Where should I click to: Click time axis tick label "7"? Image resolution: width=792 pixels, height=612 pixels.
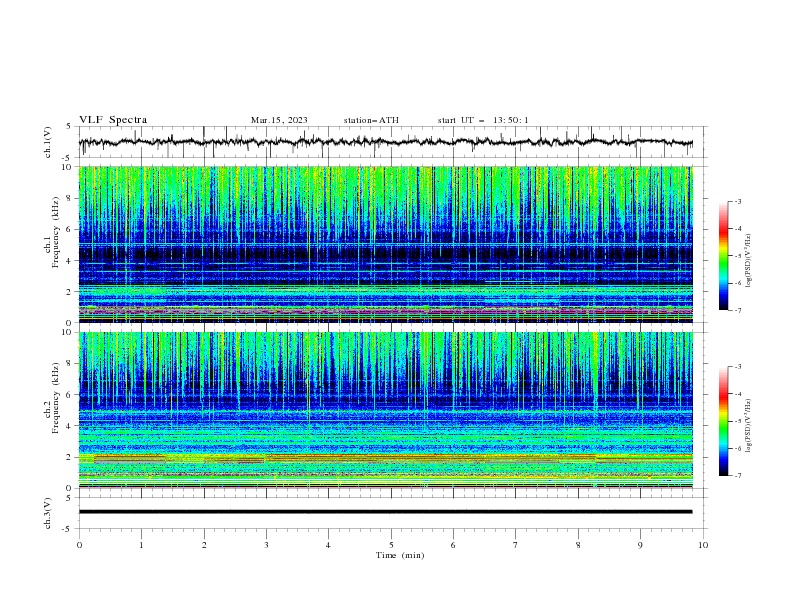pos(516,545)
